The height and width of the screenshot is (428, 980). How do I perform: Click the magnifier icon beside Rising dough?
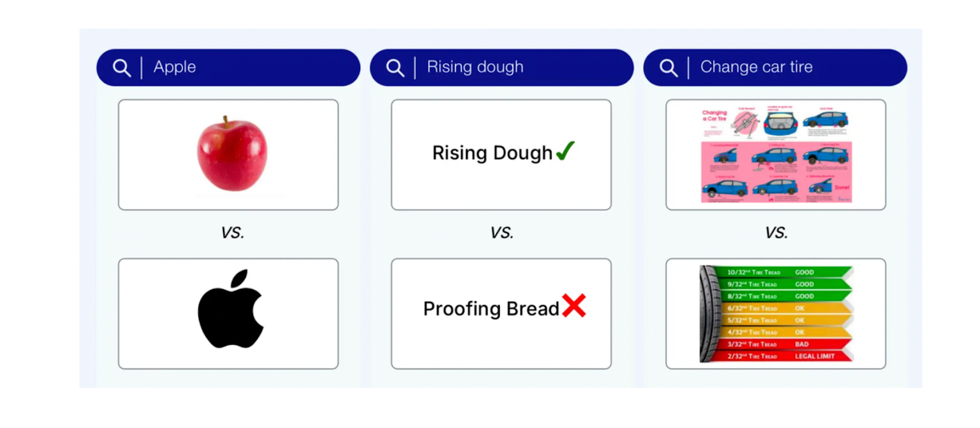[395, 68]
